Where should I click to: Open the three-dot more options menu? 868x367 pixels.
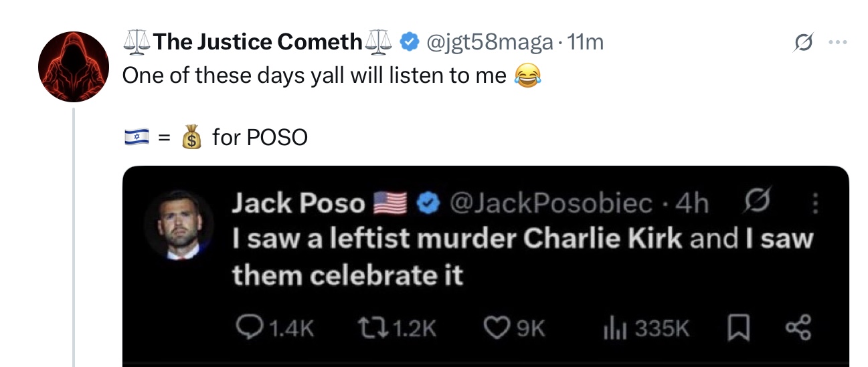[837, 42]
